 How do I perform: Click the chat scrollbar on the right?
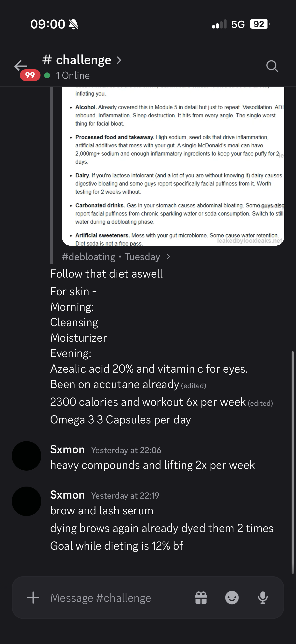point(293,462)
